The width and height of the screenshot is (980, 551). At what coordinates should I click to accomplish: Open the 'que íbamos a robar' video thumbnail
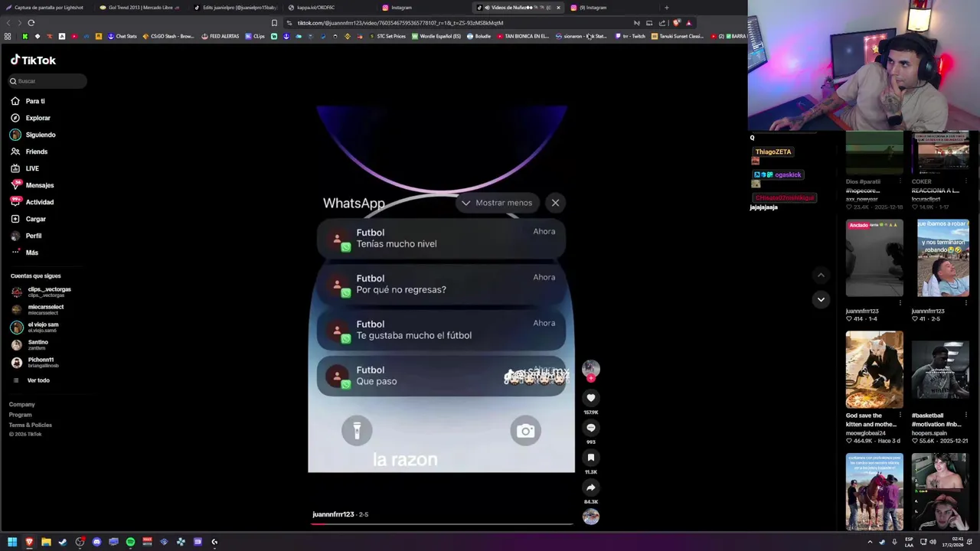943,258
